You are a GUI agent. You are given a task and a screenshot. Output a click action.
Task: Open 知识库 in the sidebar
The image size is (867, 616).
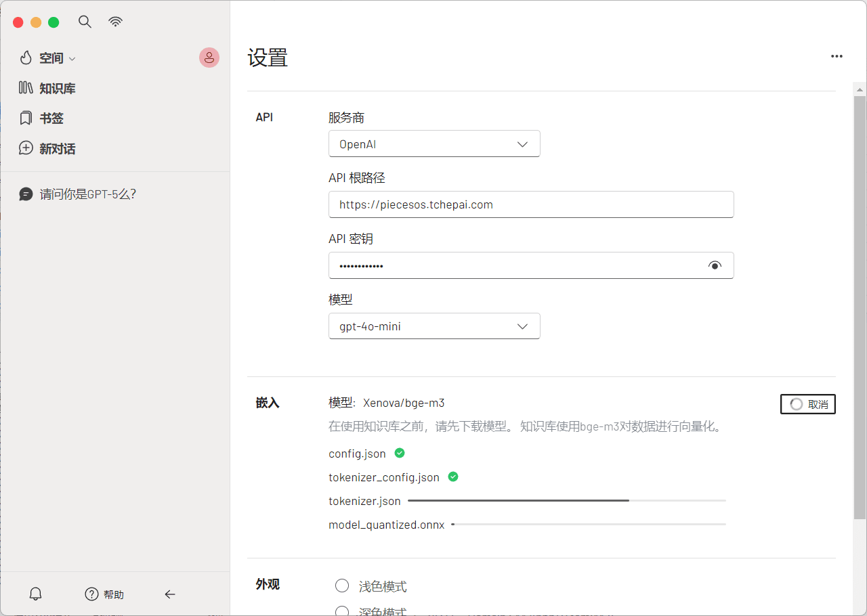[x=57, y=88]
